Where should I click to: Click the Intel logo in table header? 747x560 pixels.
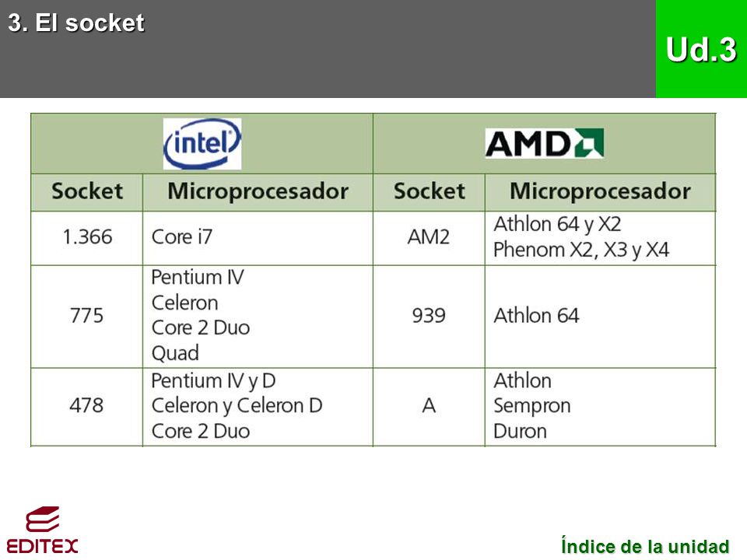tap(202, 144)
